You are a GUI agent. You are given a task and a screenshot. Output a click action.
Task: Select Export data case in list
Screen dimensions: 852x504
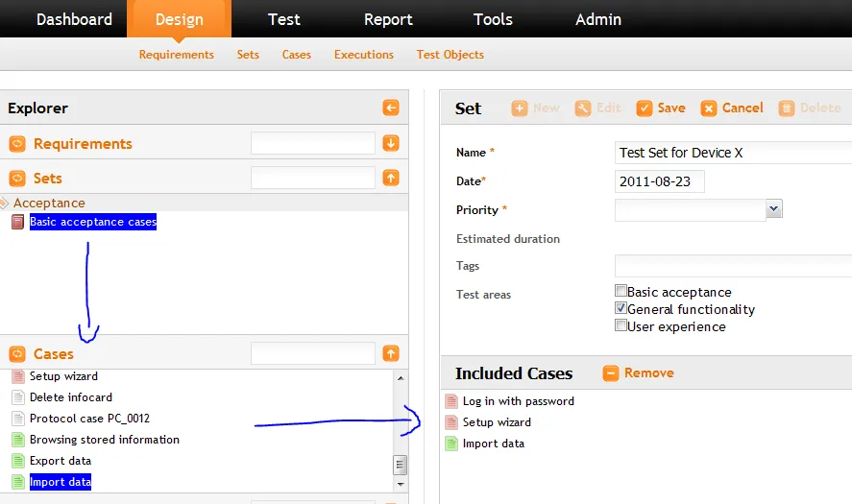click(x=61, y=461)
